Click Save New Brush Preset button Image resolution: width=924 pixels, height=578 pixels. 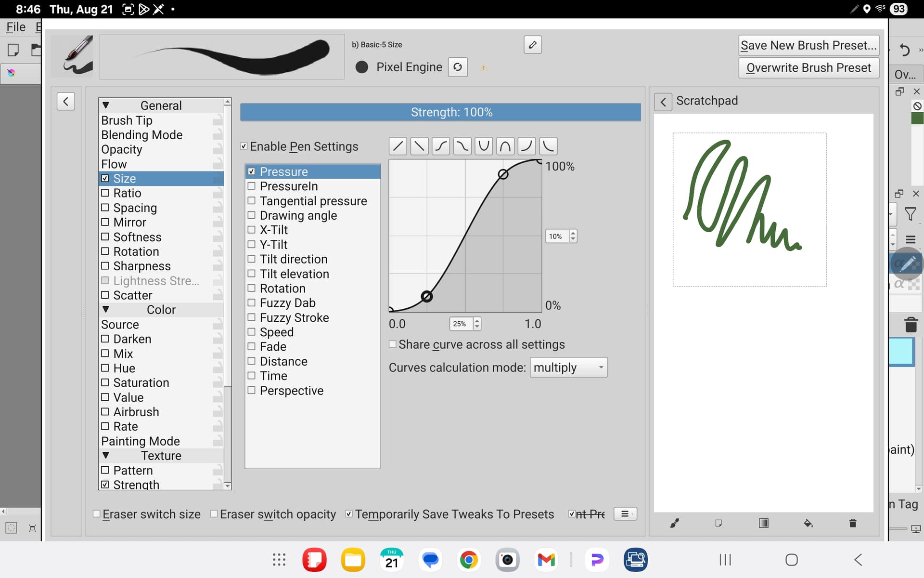(808, 45)
